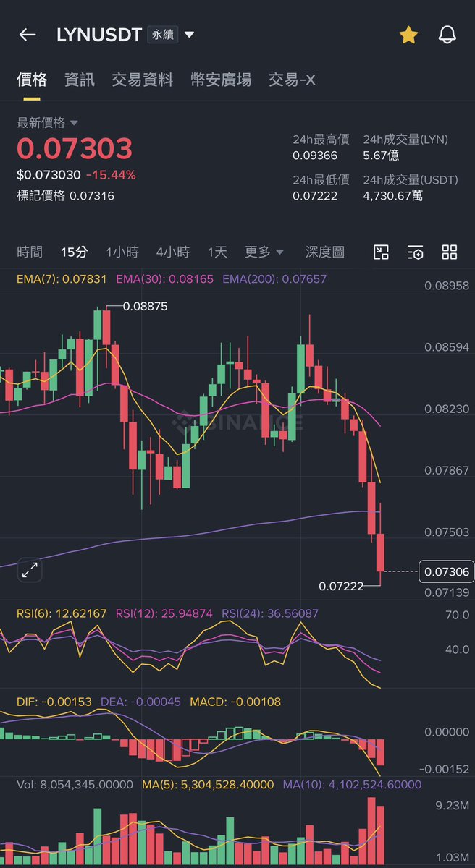Tap the 24h成交量(LYN) value 5.67億
Viewport: 475px width, 868px height.
click(x=381, y=155)
